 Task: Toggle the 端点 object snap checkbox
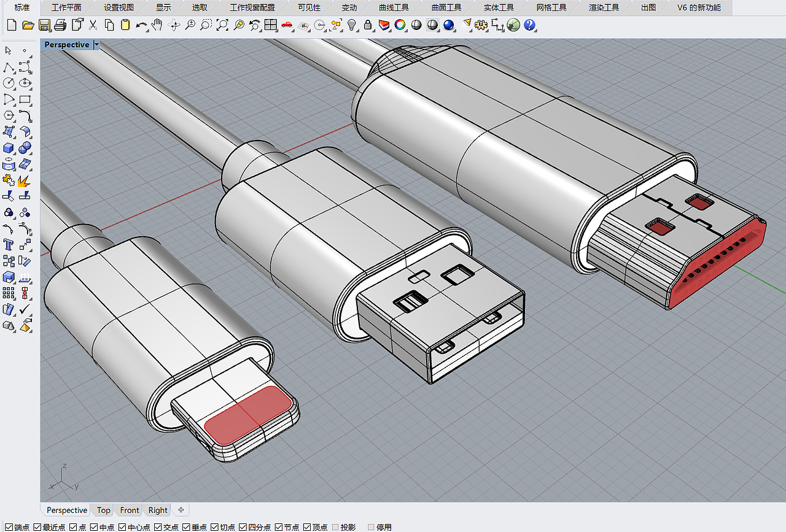(x=9, y=527)
